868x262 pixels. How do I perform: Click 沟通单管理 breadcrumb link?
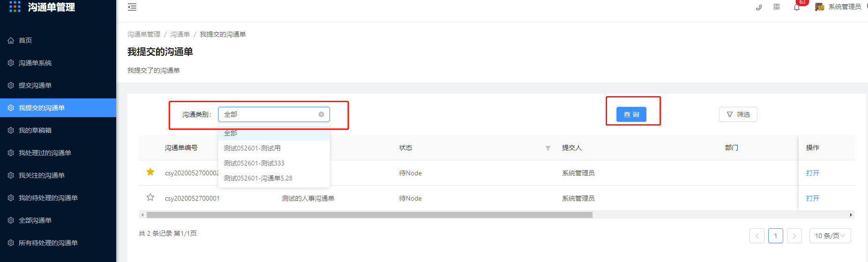point(144,34)
